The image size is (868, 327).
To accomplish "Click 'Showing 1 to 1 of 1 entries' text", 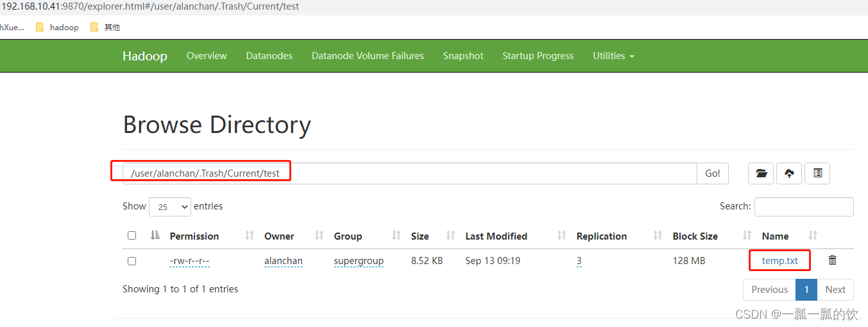I will 180,289.
